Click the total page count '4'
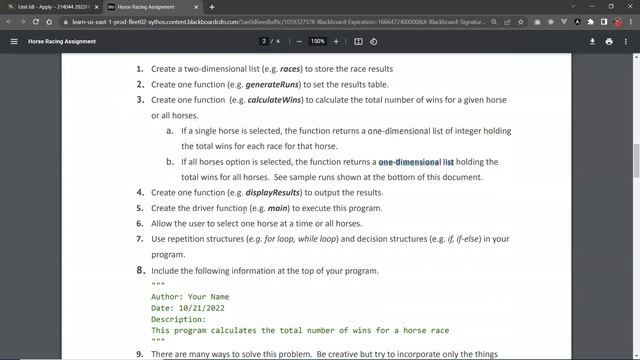This screenshot has width=640, height=360. point(278,41)
